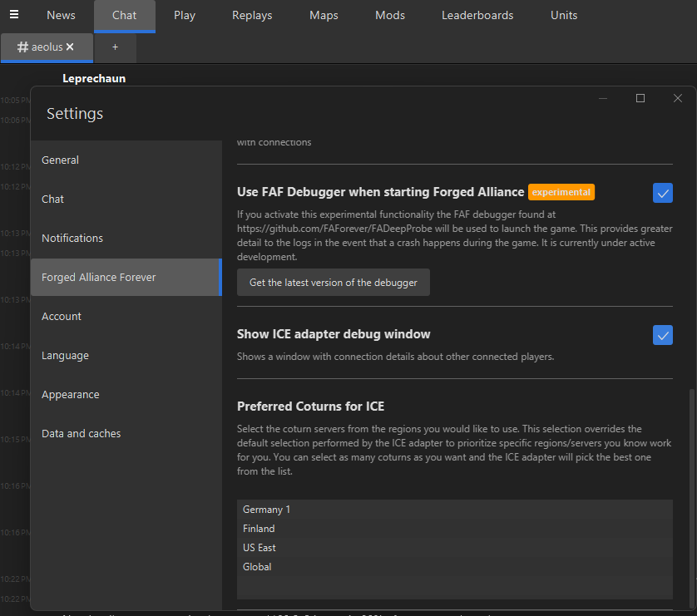Select the Chat main tab

[x=125, y=16]
